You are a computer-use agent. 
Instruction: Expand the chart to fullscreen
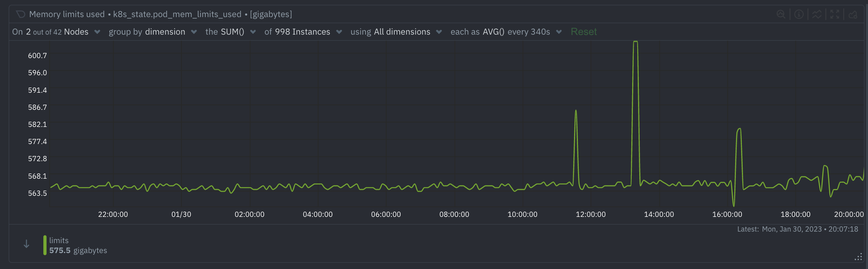(x=835, y=14)
